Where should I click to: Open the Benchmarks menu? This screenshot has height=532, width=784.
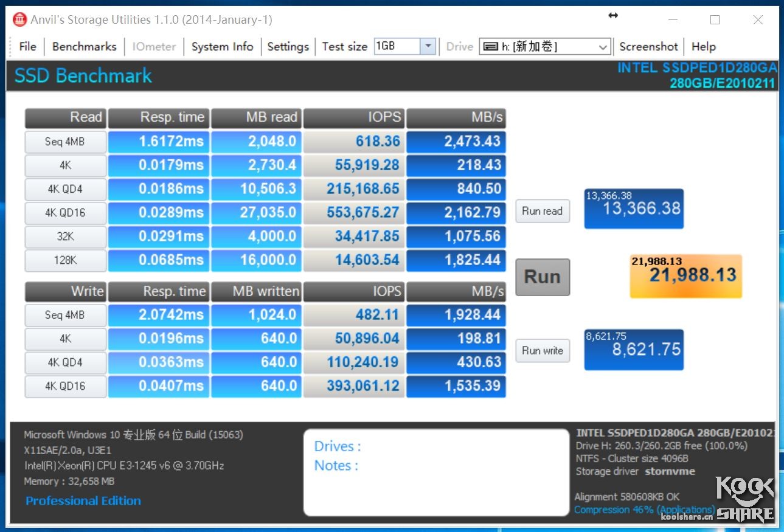click(84, 46)
